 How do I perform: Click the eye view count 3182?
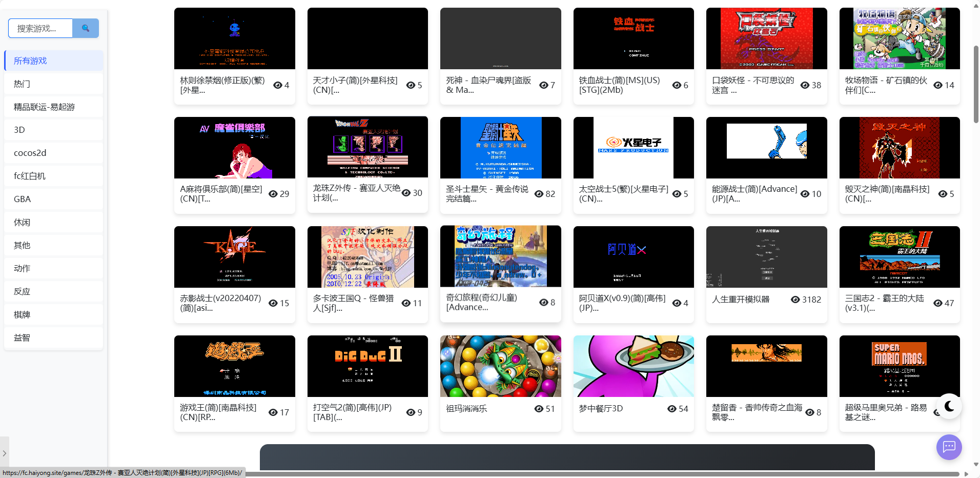click(806, 300)
